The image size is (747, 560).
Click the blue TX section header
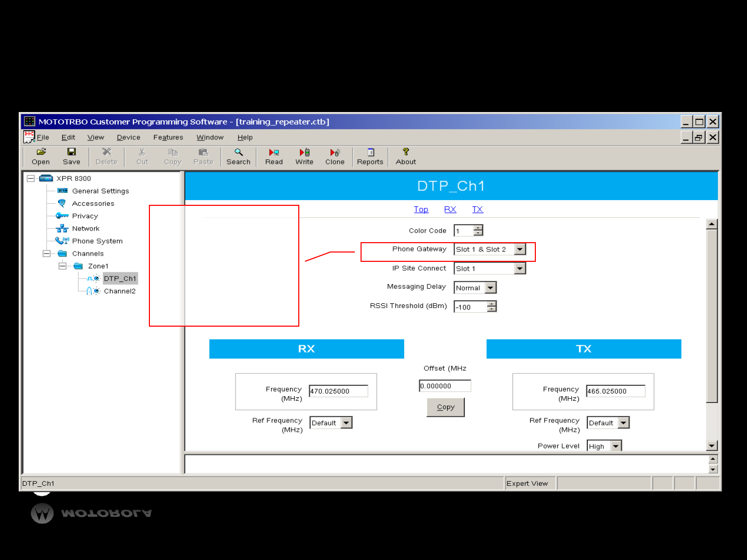[584, 349]
